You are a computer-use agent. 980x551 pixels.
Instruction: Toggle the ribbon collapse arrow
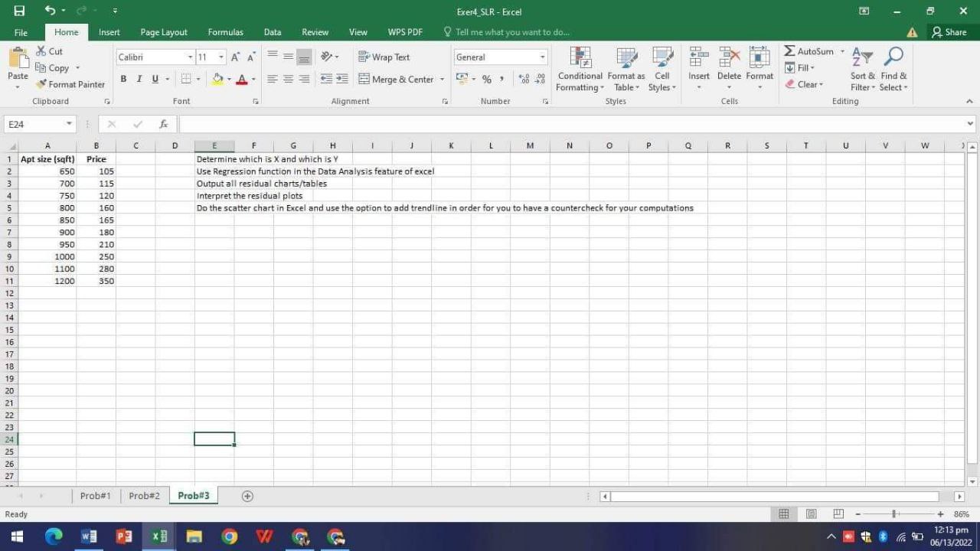969,100
